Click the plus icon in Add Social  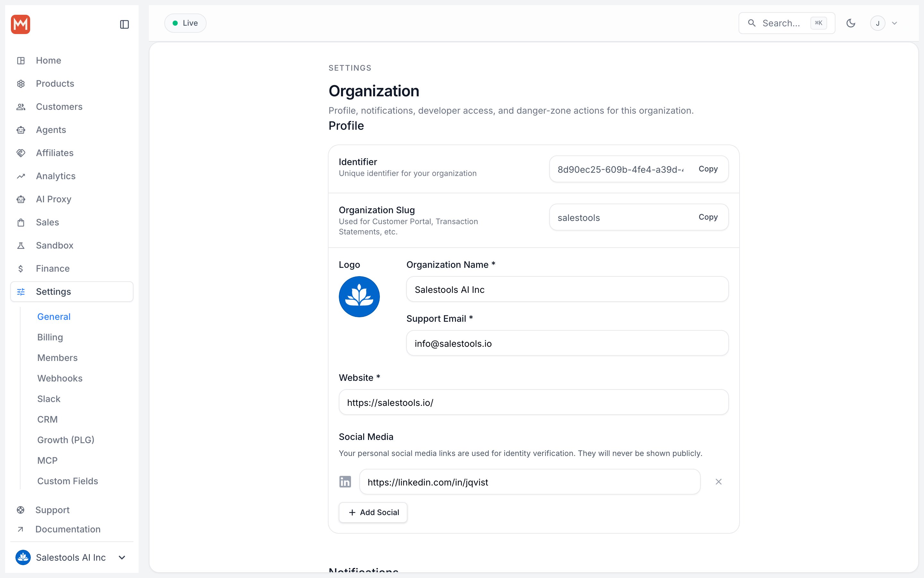352,512
